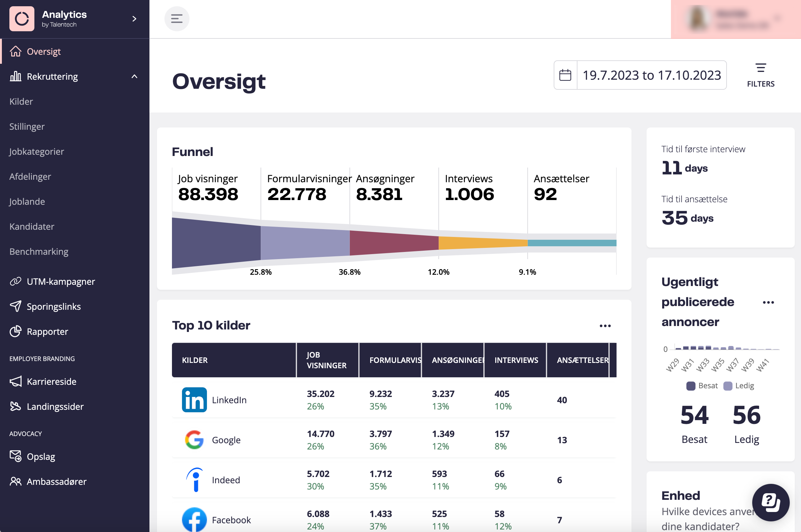This screenshot has height=532, width=801.
Task: Toggle the Ledig legend swatch
Action: coord(728,386)
